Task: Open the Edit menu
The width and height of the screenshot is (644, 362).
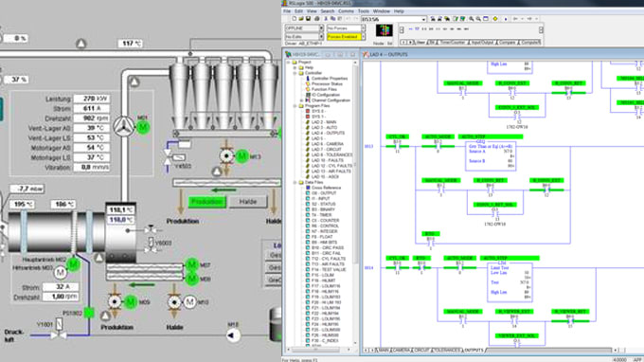Action: 298,11
